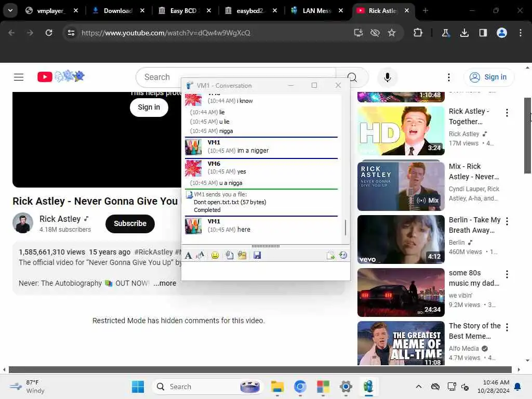Focus the YouTube Search field
The height and width of the screenshot is (399, 532).
tap(236, 77)
